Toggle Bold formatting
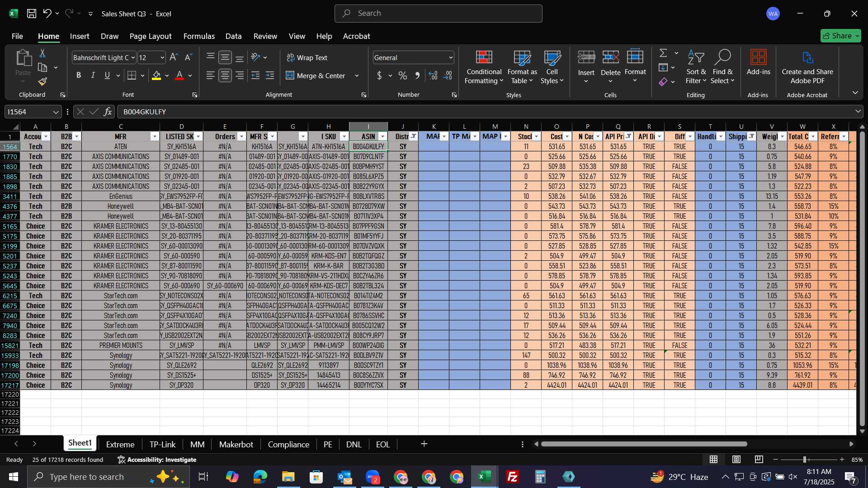The image size is (868, 488). point(79,75)
